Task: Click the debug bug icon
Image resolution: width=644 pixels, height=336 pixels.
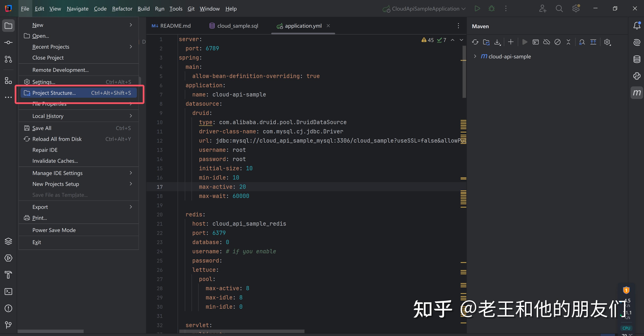Action: [492, 9]
